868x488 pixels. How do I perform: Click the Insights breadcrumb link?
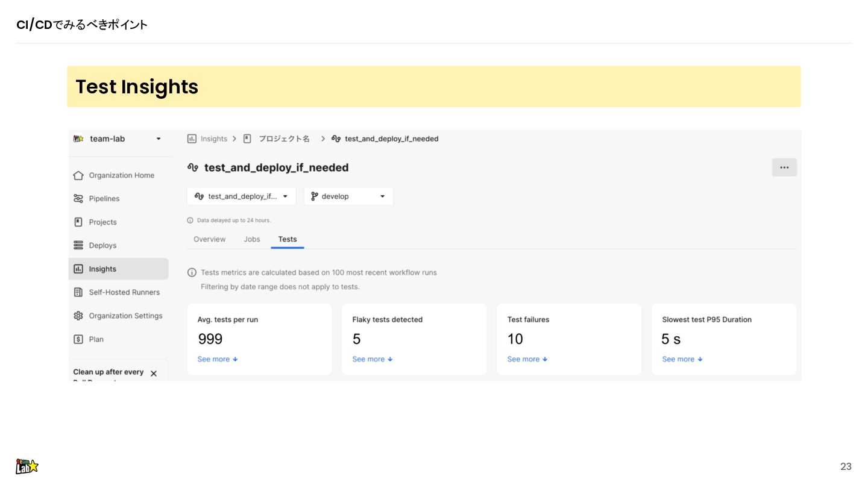pyautogui.click(x=214, y=139)
